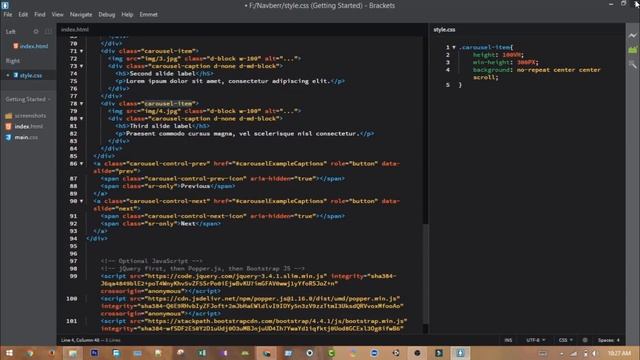Click the highlighted "carousel-item" text on line 78

[168, 104]
